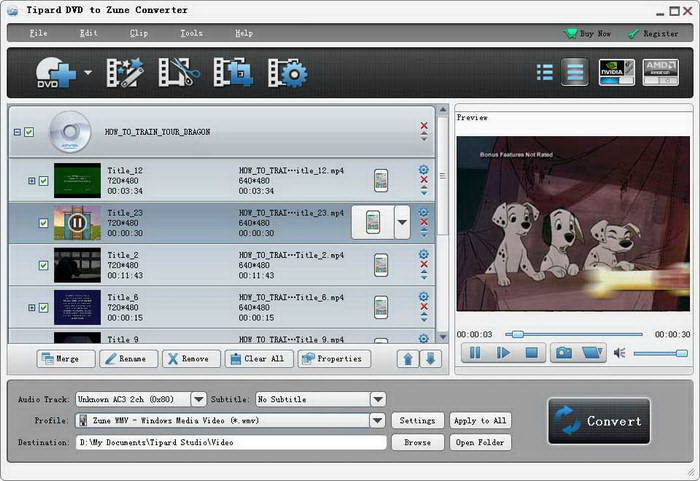Uncheck the Title_12 checkbox
700x481 pixels.
coord(44,181)
